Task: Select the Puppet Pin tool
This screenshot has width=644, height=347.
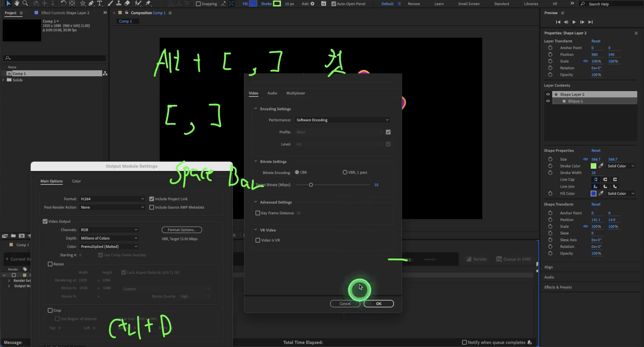Action: pos(148,3)
